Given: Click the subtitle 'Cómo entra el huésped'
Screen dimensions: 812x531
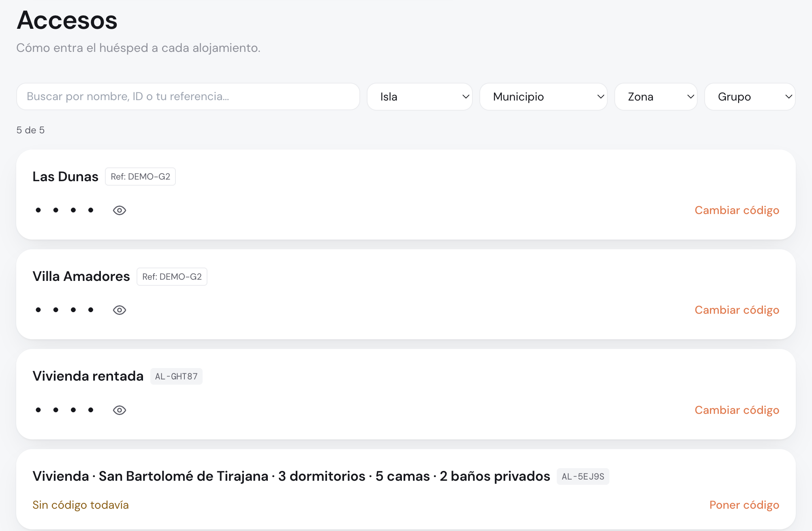Looking at the screenshot, I should (x=138, y=48).
